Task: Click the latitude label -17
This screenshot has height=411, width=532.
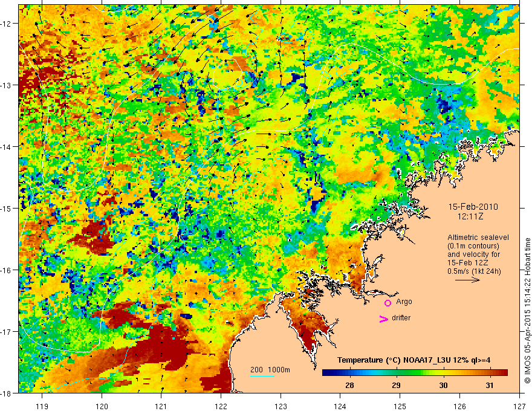Action: coord(7,332)
